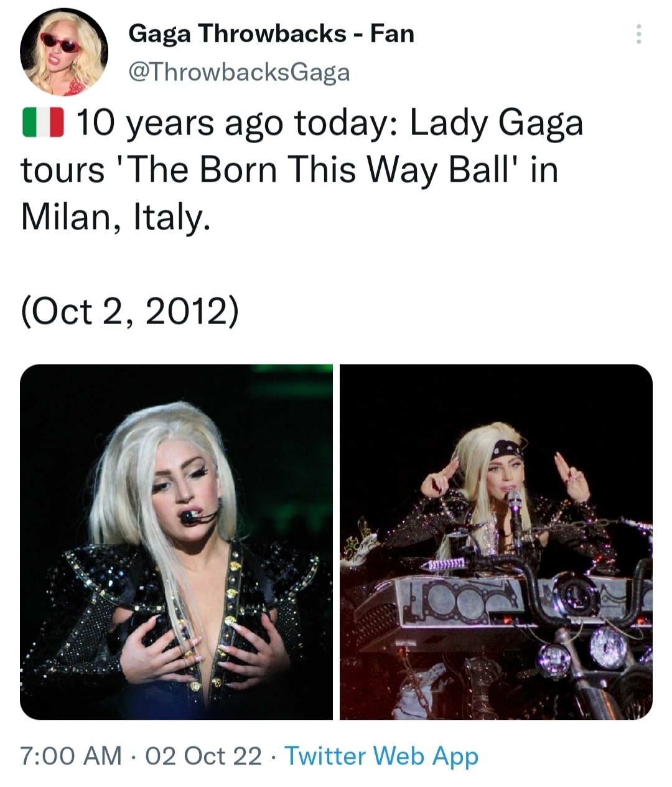Click the 'Milan, Italy.' text line

click(x=113, y=217)
